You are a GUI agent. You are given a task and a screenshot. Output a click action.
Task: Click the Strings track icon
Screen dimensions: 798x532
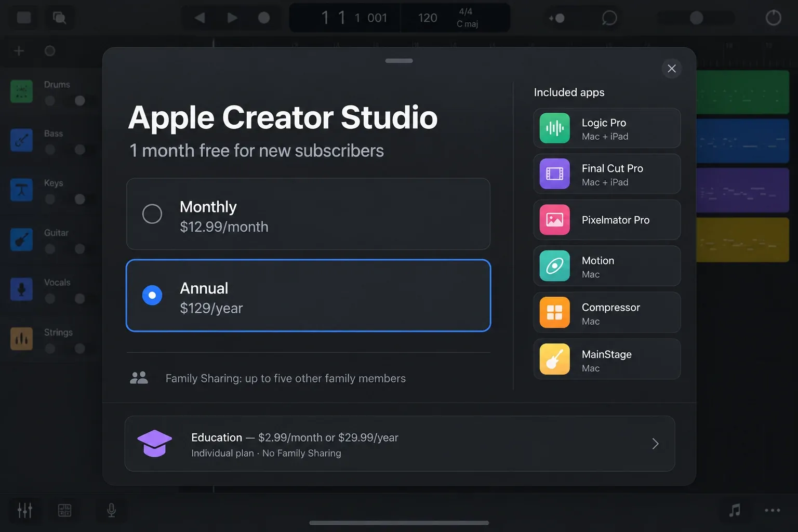coord(21,339)
